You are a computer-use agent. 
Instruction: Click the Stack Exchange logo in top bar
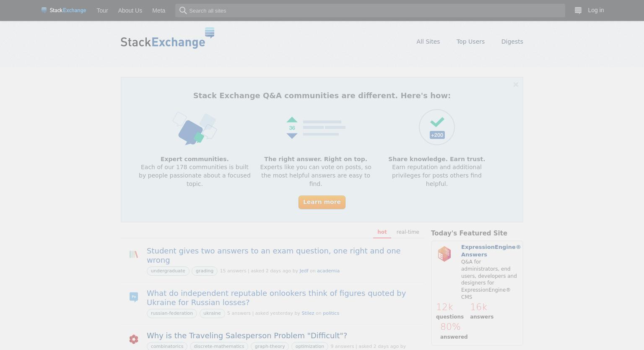(64, 10)
